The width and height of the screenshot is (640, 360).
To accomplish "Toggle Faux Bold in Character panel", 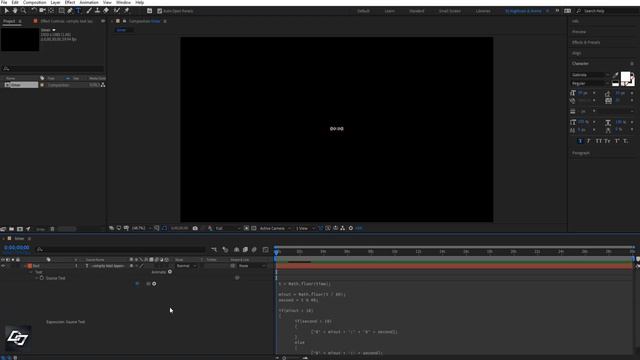I will pyautogui.click(x=580, y=141).
